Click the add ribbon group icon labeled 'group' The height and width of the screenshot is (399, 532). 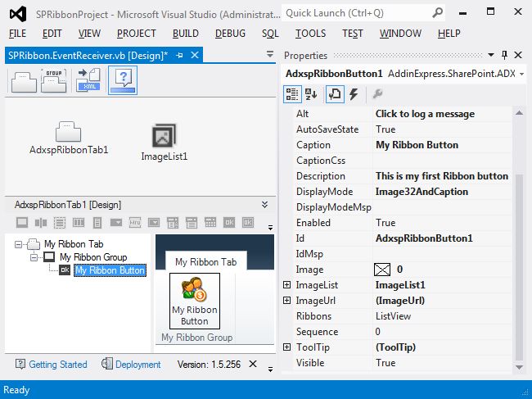point(53,81)
